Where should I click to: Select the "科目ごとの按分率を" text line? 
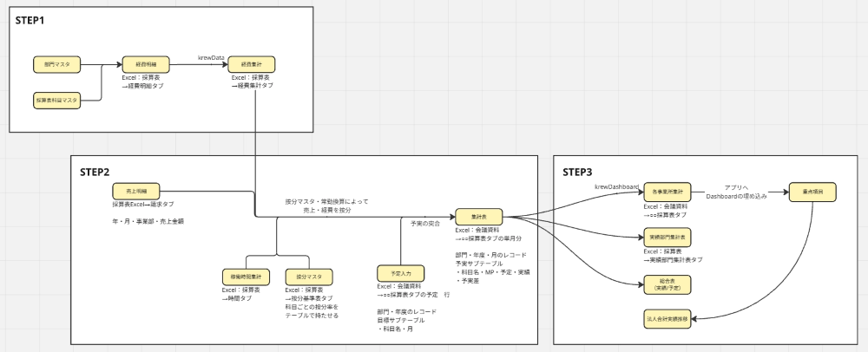[312, 307]
